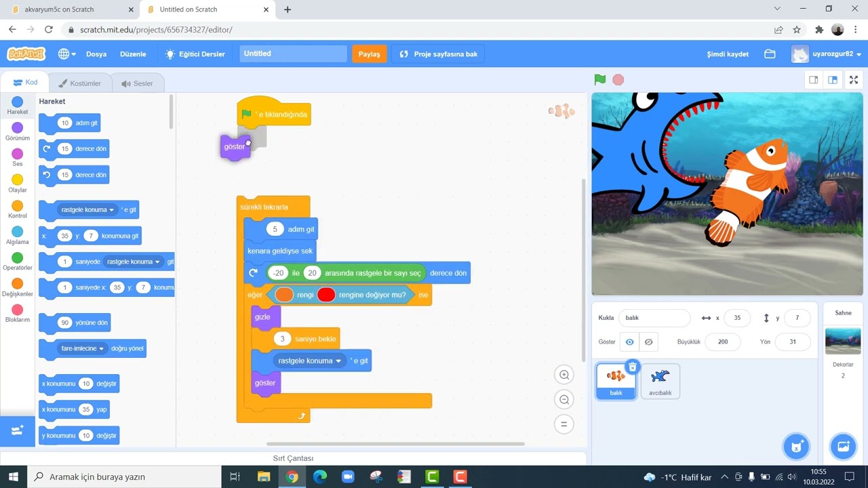Open the my stuff folder icon

pos(770,54)
